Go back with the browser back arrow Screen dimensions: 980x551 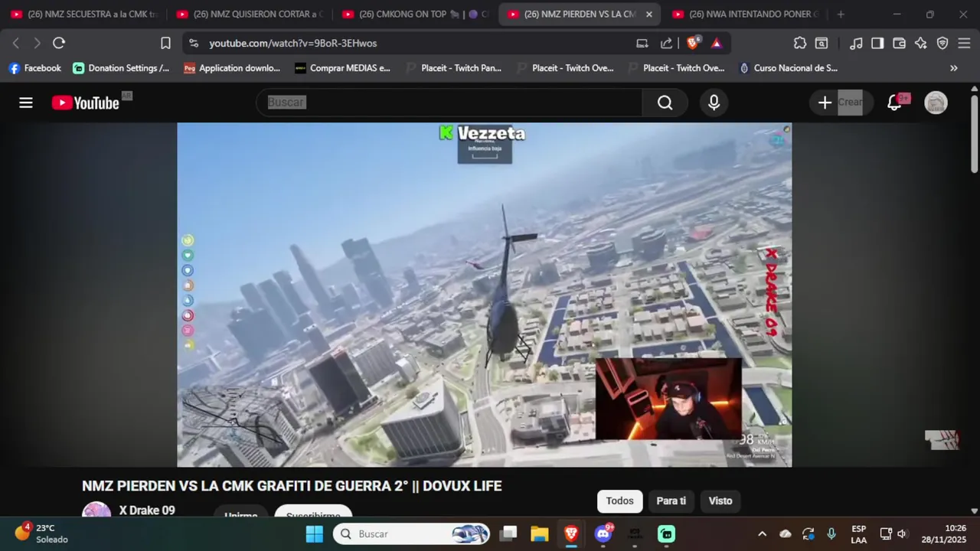pos(16,43)
